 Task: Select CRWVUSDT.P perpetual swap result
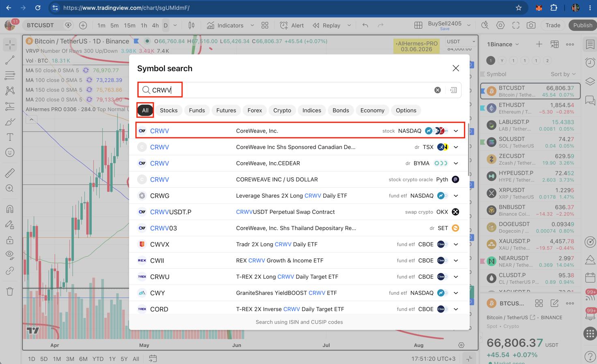coord(299,212)
